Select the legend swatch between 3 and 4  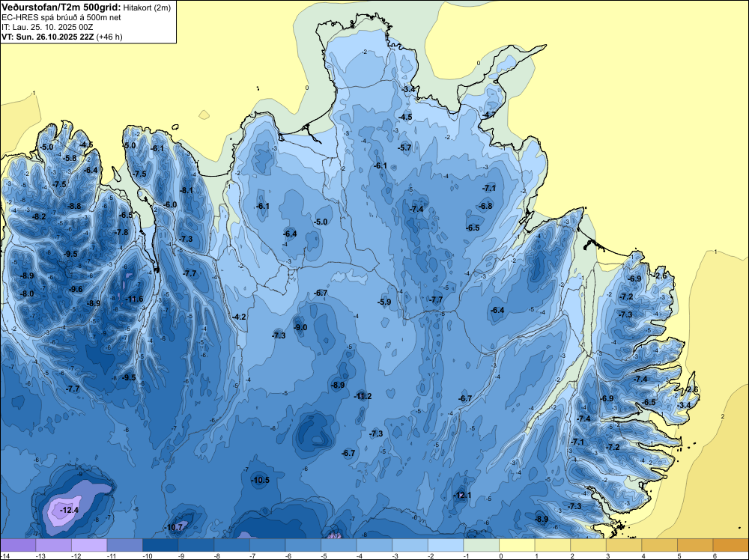coord(624,545)
